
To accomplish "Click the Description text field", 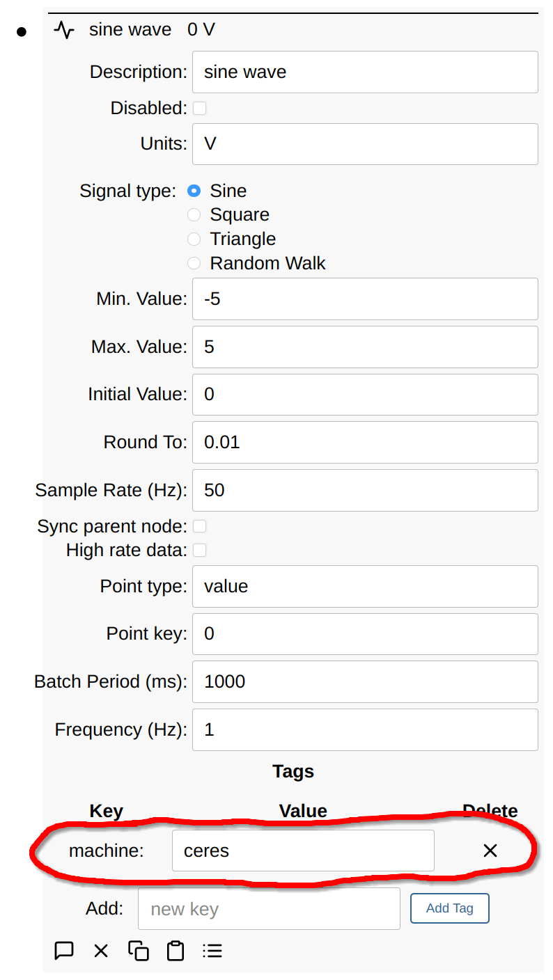I will 365,72.
